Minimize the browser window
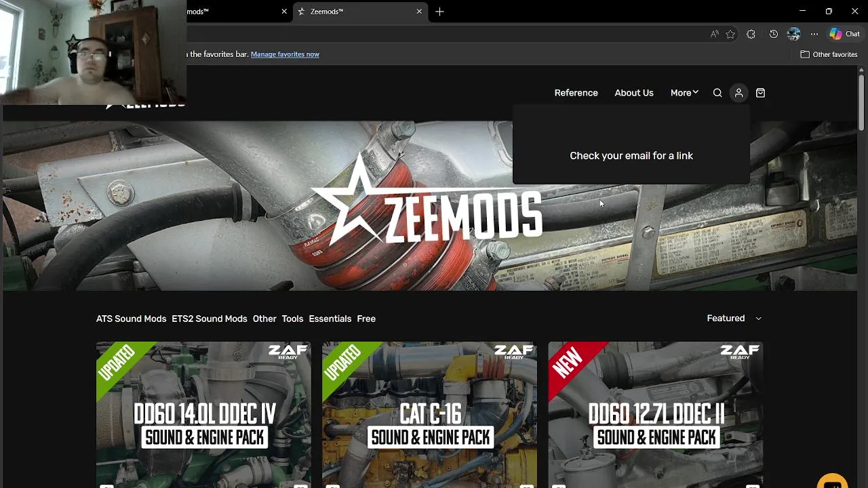Screen dimensions: 868x488 tap(802, 12)
